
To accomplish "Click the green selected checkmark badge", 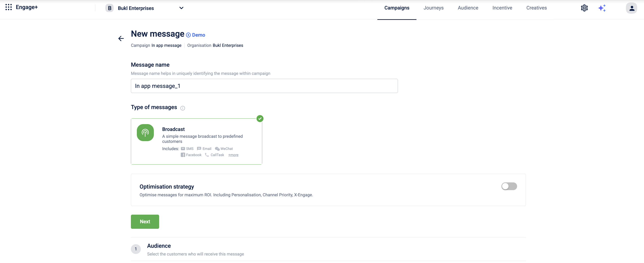I will (x=260, y=119).
